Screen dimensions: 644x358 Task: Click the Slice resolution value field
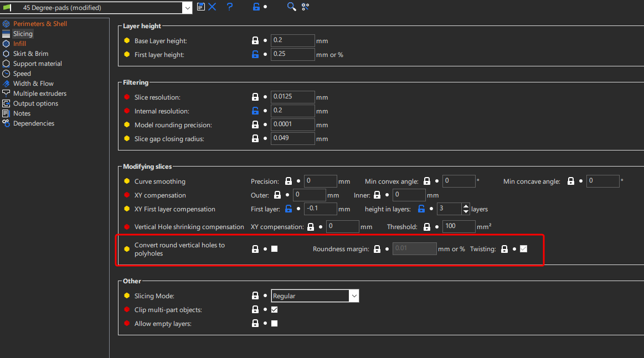(x=292, y=97)
